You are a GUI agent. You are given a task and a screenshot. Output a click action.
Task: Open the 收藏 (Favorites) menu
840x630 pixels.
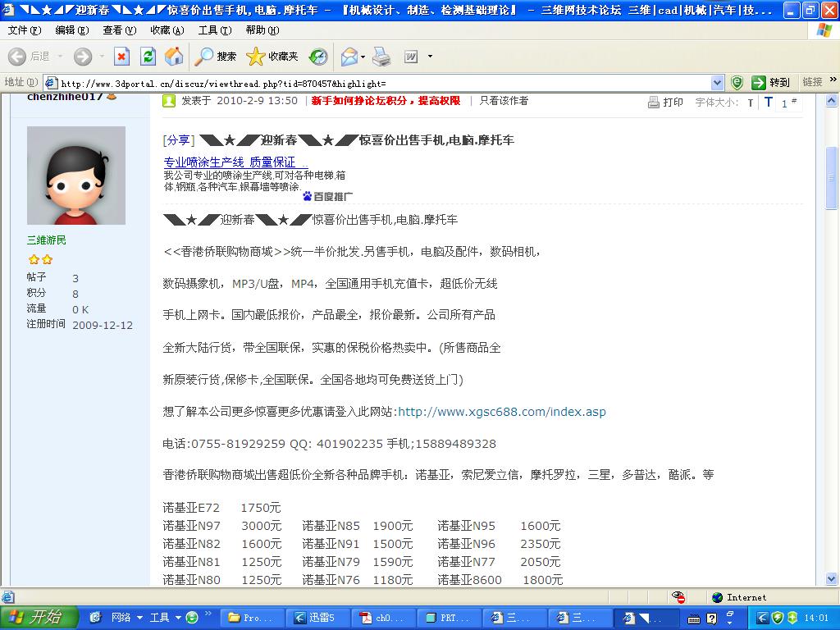pos(167,30)
